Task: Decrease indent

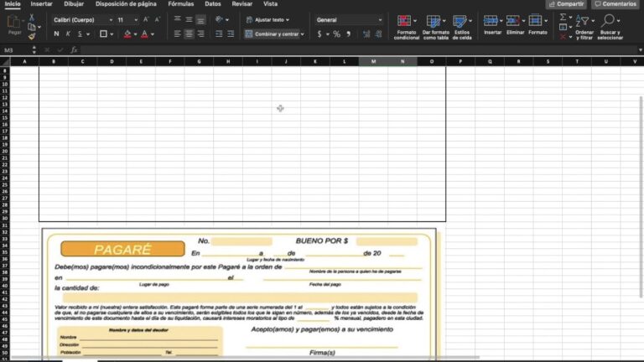Action: click(219, 34)
